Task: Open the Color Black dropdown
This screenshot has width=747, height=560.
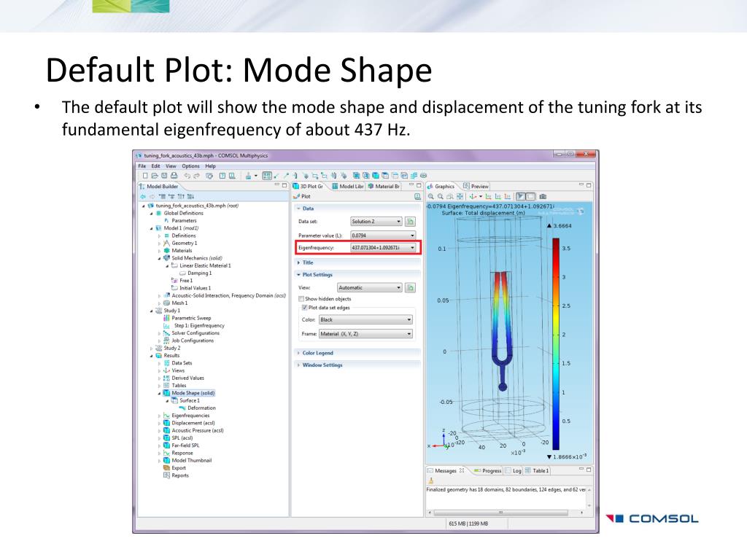Action: [365, 319]
